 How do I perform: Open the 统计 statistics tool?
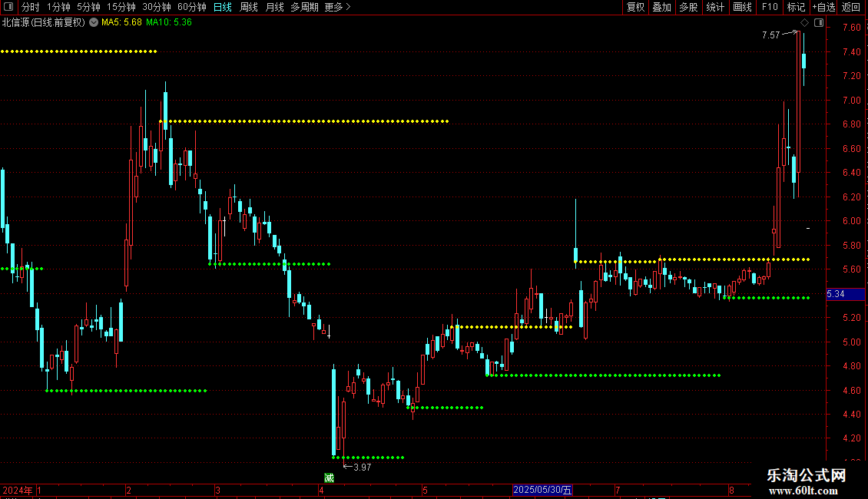(x=715, y=7)
